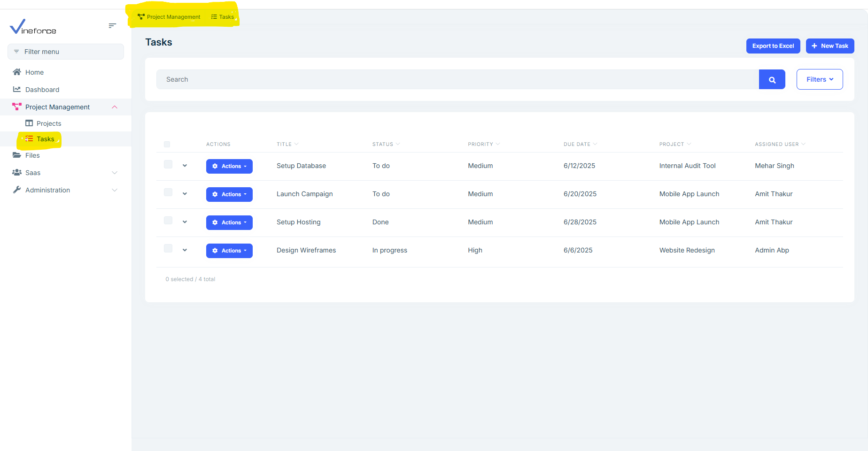Click the Tasks list icon in the sidebar
The width and height of the screenshot is (868, 451).
29,138
